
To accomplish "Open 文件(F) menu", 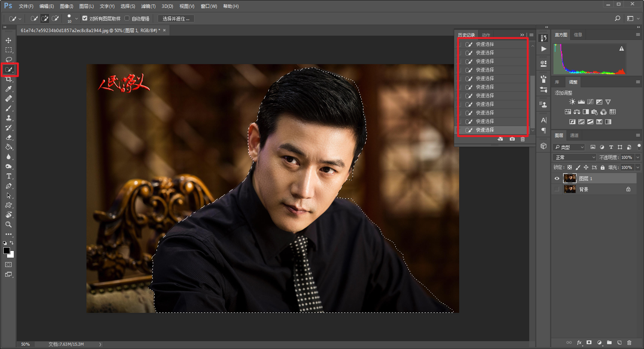I will [26, 6].
